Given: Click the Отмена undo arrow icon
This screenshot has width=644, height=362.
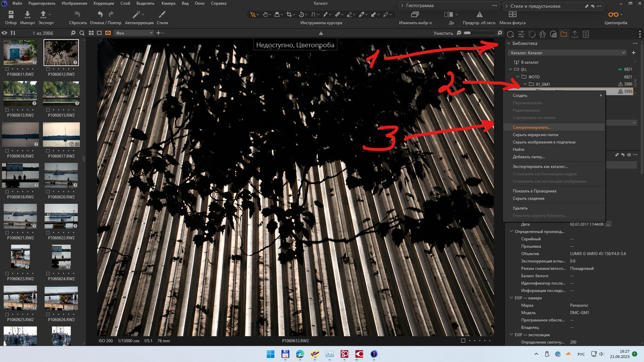Looking at the screenshot, I should (x=101, y=15).
